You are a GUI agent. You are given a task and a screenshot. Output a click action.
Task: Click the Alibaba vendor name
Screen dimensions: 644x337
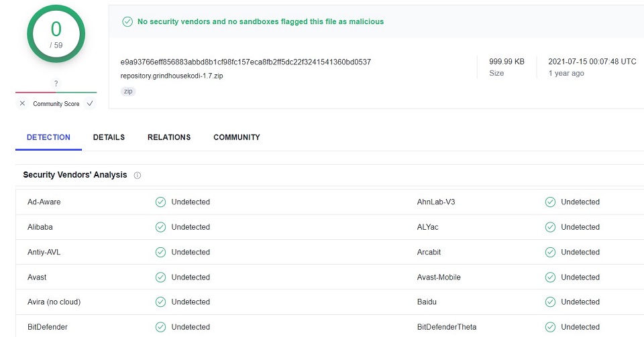pos(40,227)
